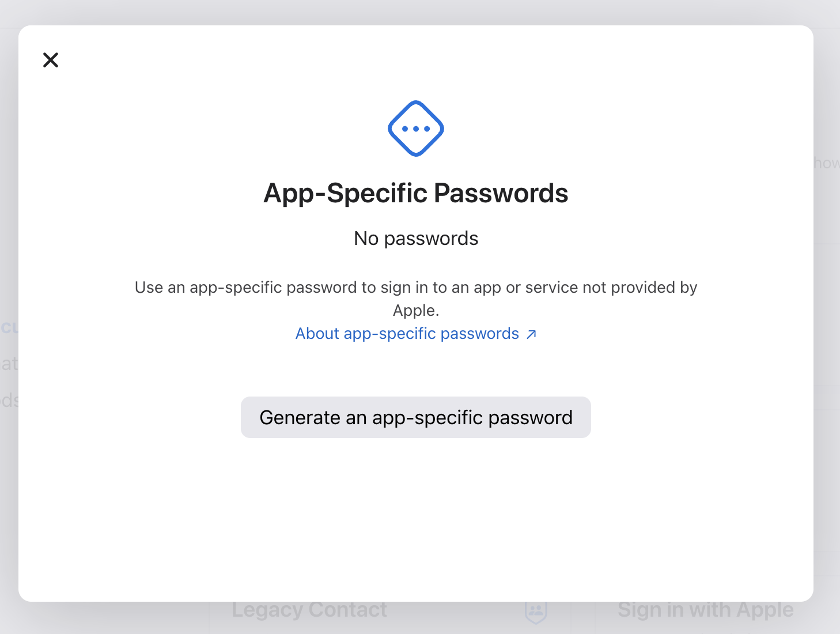Click the faded 'how' text at right edge
This screenshot has width=840, height=634.
pos(827,163)
